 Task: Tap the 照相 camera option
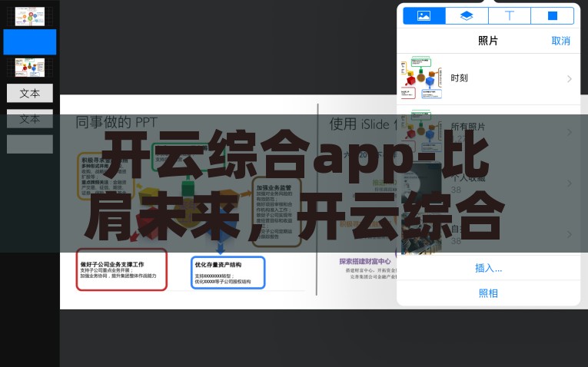click(x=488, y=293)
